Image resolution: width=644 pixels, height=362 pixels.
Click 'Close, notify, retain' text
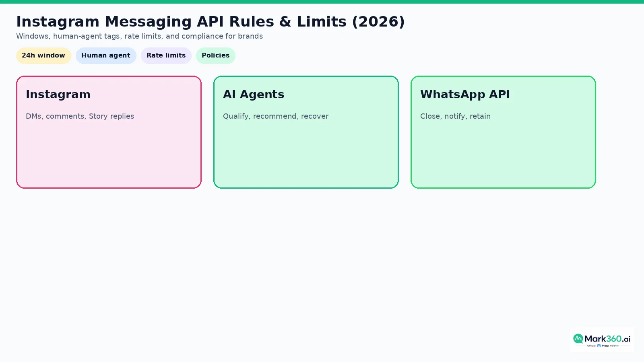click(455, 116)
